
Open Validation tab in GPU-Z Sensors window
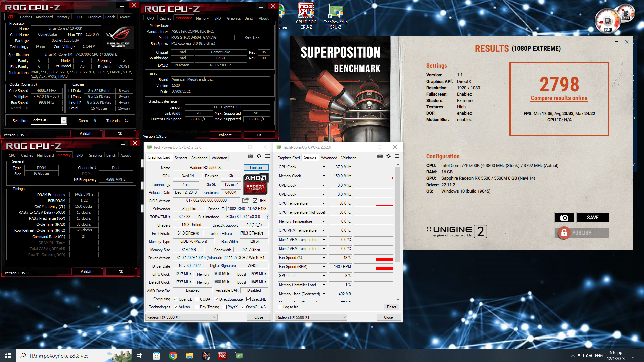tap(349, 158)
